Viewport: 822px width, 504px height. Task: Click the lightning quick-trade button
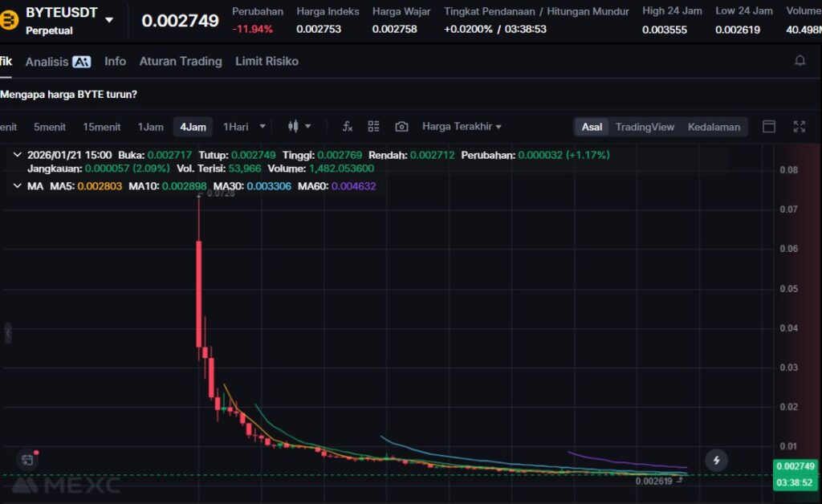716,460
